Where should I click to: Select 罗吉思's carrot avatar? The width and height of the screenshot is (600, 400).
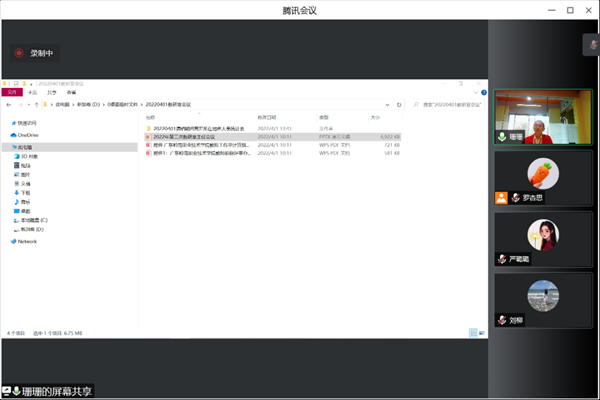[542, 173]
